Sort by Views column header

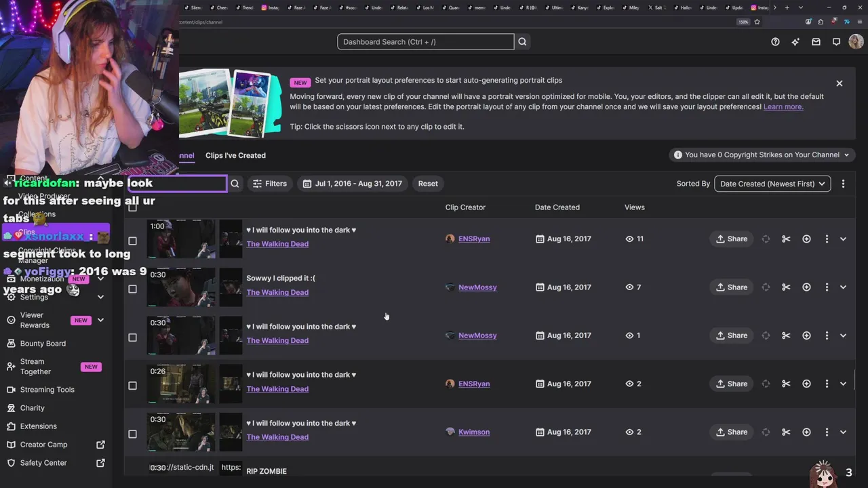[634, 207]
